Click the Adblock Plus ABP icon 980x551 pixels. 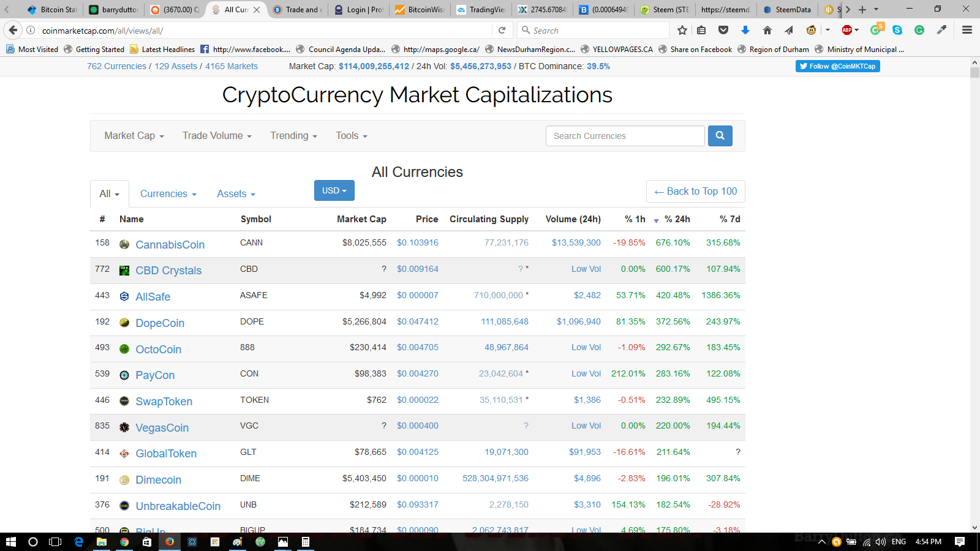click(x=847, y=30)
